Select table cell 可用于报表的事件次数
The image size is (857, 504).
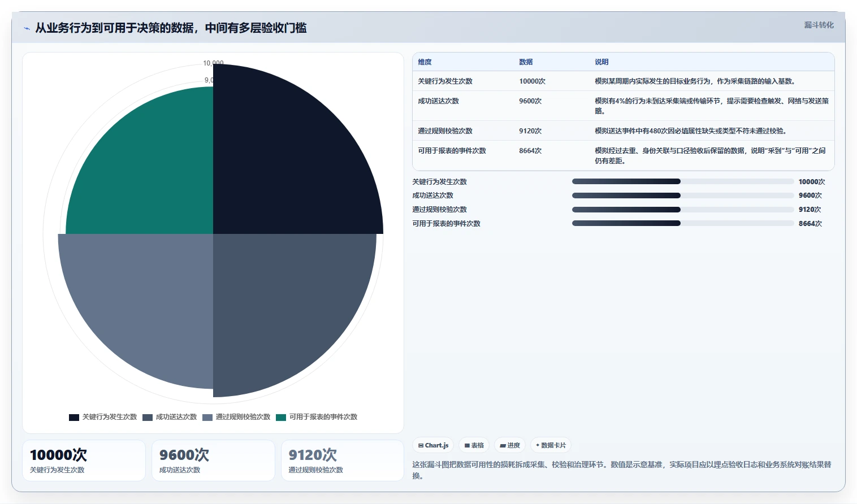pos(452,151)
